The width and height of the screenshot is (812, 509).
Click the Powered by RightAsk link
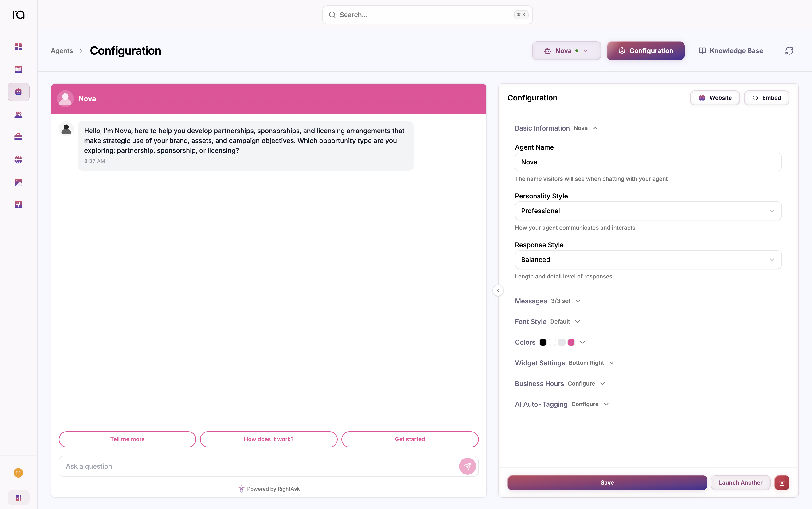pos(268,489)
